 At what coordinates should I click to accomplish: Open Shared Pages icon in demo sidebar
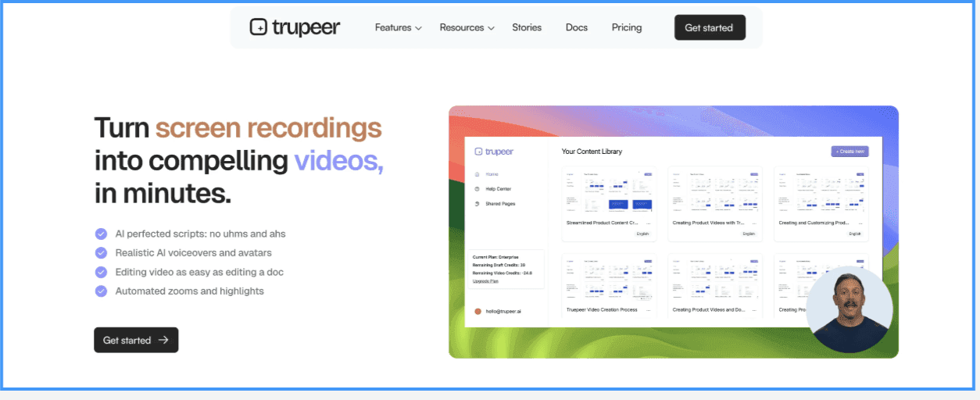(x=477, y=204)
